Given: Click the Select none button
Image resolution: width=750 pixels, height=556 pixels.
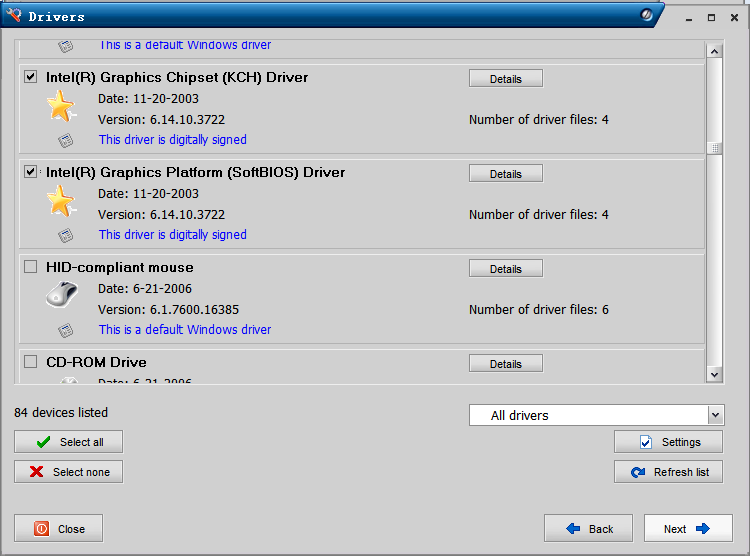Looking at the screenshot, I should 68,472.
